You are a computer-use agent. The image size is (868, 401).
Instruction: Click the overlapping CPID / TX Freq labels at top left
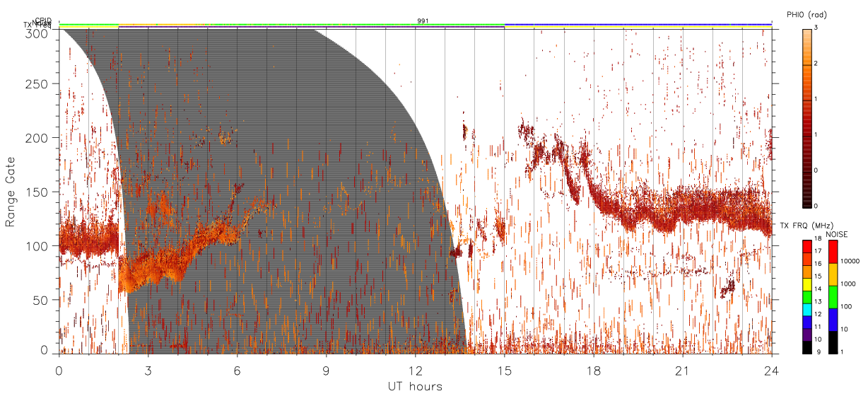37,23
